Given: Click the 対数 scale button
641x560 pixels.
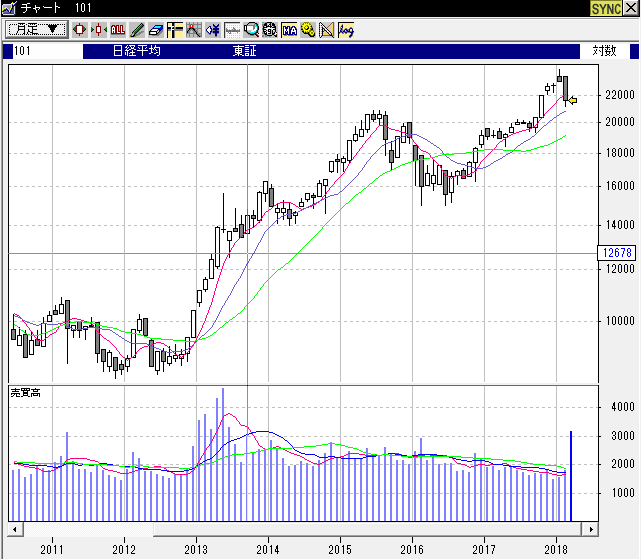Looking at the screenshot, I should (x=604, y=50).
